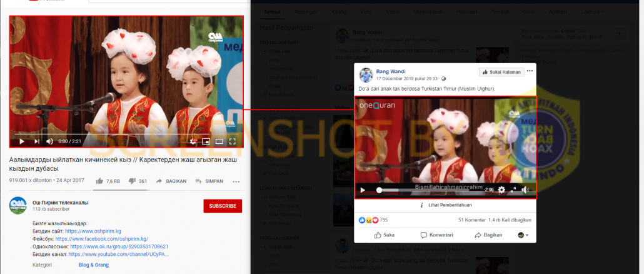Skip to next YouTube video
The width and height of the screenshot is (644, 274).
point(37,141)
